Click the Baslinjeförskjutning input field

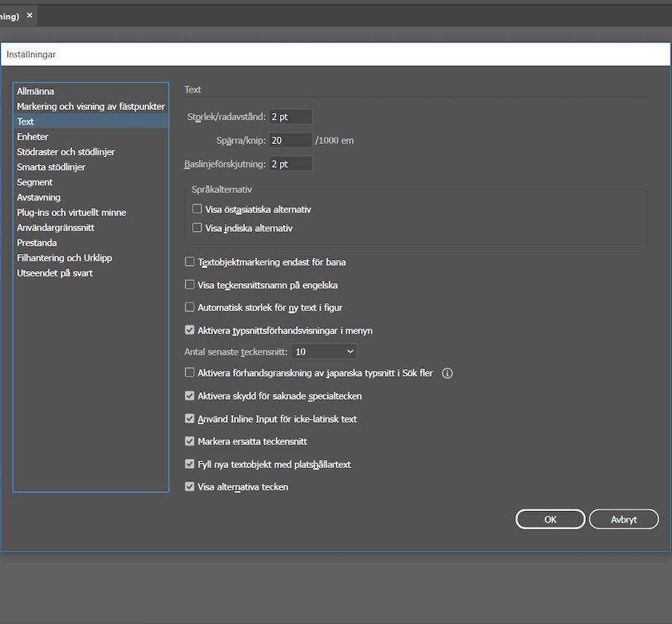coord(290,164)
